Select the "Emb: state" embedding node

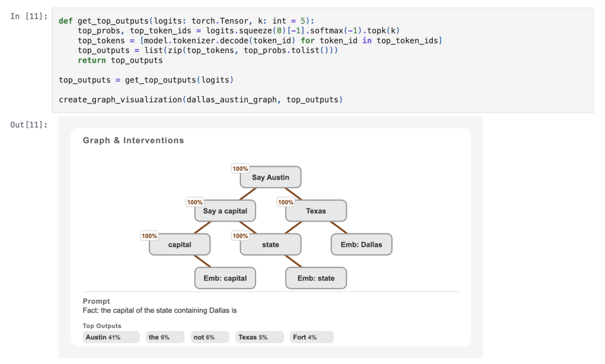316,278
